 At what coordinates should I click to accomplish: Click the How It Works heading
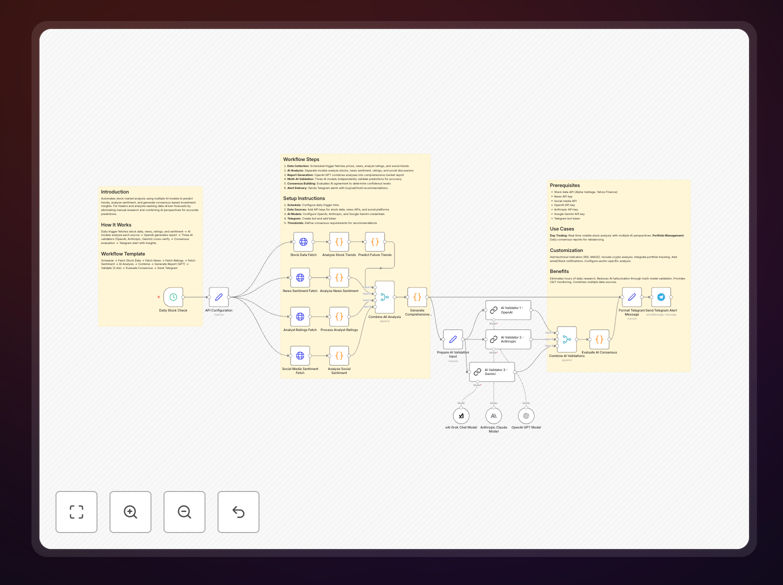point(116,225)
